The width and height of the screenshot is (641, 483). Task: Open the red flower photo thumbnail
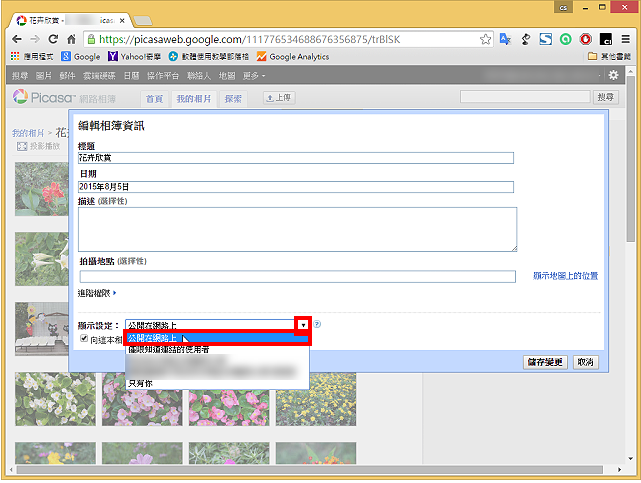tap(42, 189)
